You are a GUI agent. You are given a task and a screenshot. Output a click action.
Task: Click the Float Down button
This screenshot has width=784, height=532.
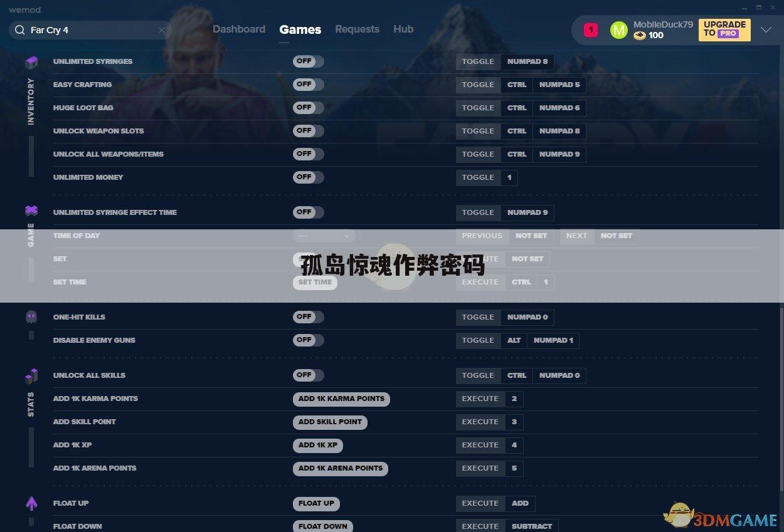click(323, 526)
